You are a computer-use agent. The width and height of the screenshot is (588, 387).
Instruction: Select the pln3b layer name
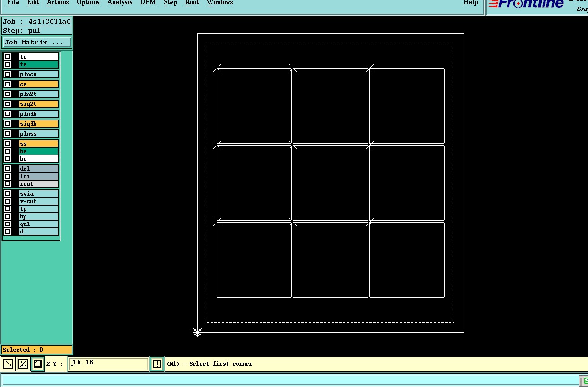coord(38,114)
